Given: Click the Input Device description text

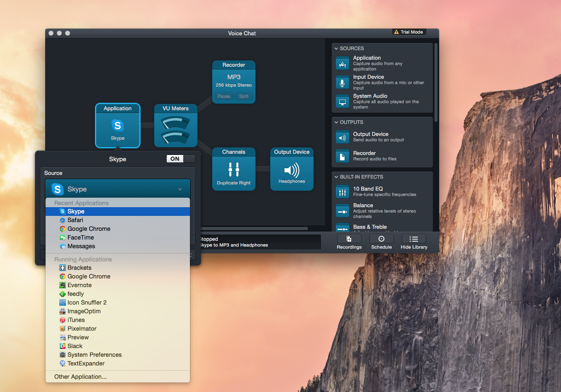Looking at the screenshot, I should click(x=389, y=85).
